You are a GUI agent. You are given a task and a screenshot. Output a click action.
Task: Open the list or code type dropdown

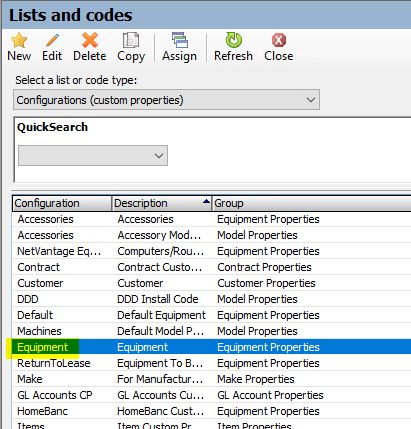(x=166, y=100)
